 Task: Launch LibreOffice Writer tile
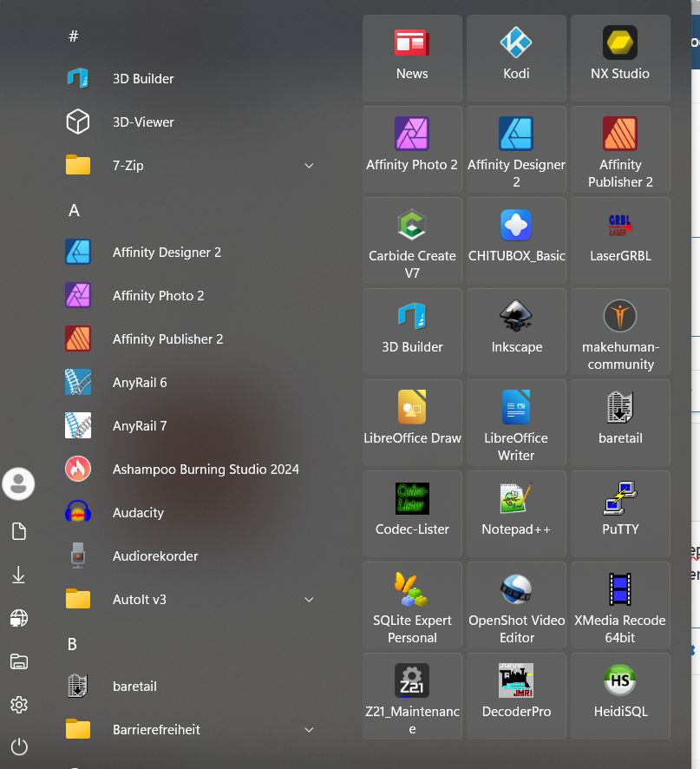[516, 423]
